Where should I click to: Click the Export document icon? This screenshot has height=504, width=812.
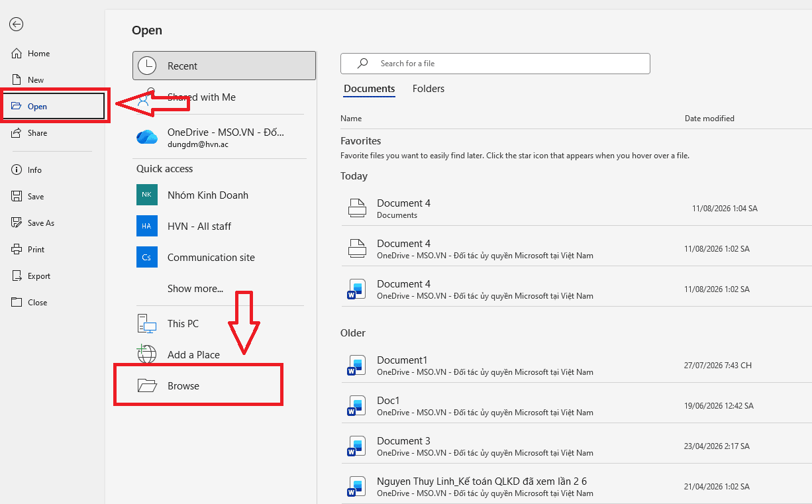click(17, 276)
